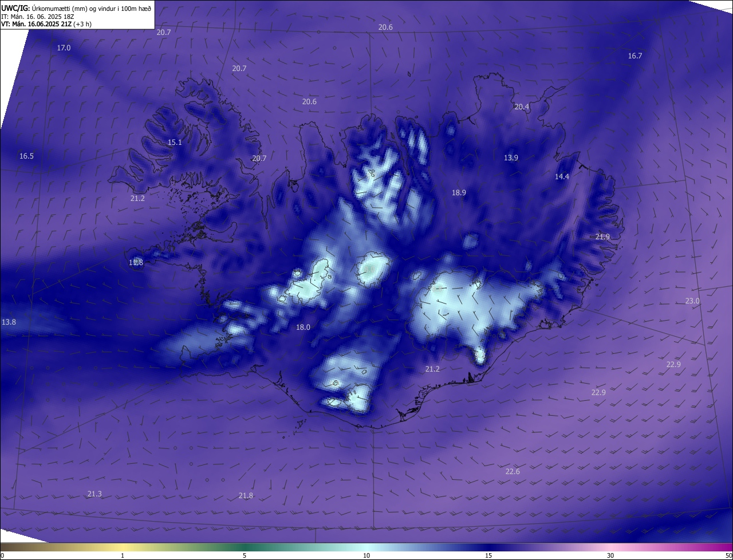Click the 21.9 value label
733x560 pixels.
pos(602,237)
